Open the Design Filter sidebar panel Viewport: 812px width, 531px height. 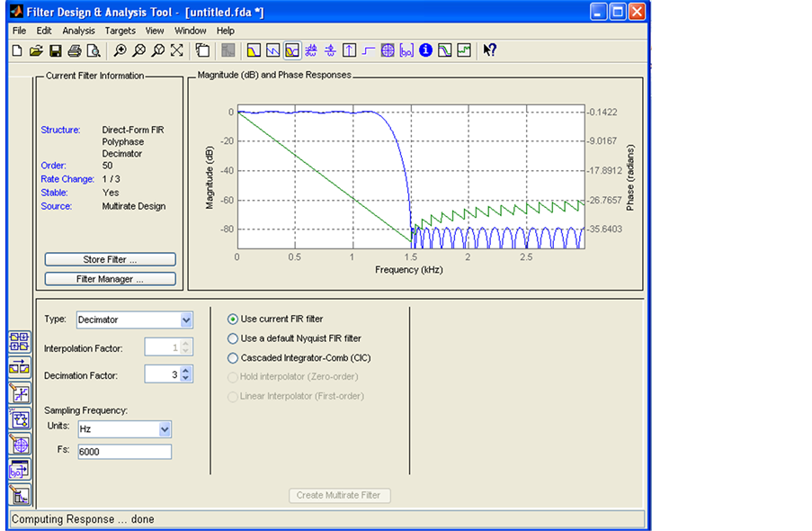(x=20, y=495)
